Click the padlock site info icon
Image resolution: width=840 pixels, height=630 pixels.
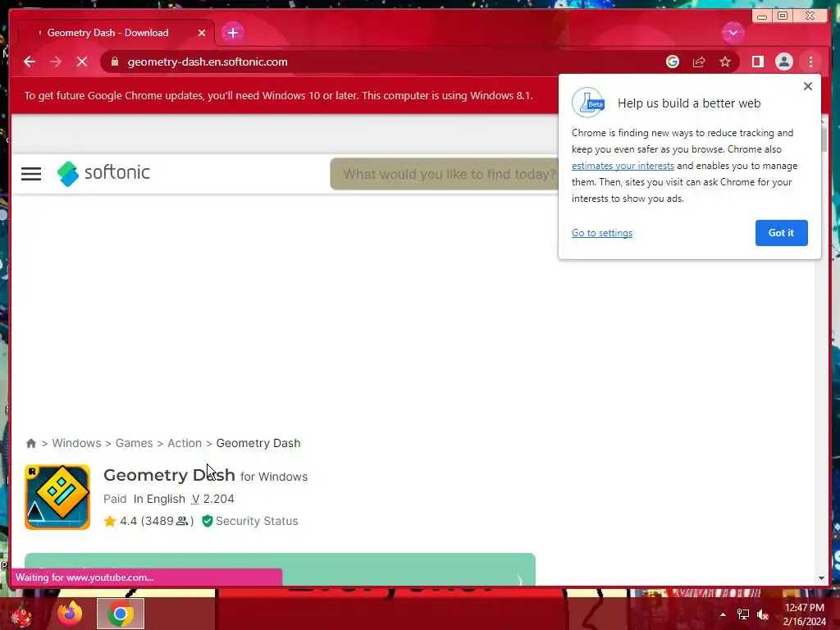click(115, 62)
